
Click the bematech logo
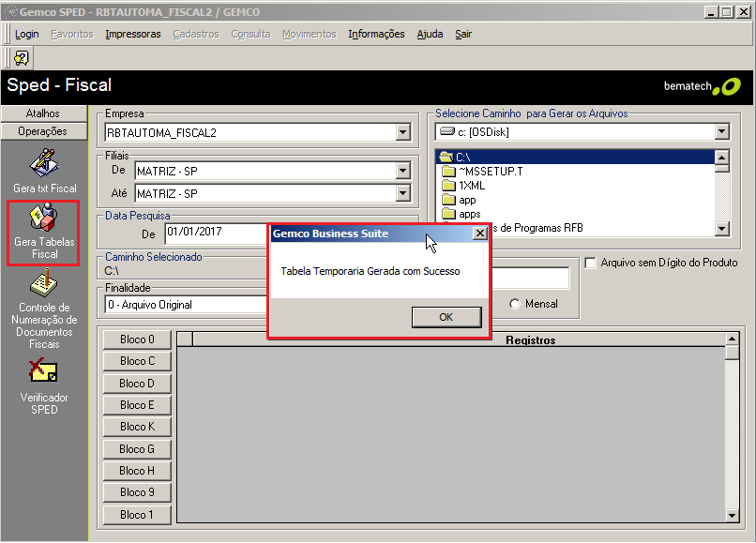[702, 87]
